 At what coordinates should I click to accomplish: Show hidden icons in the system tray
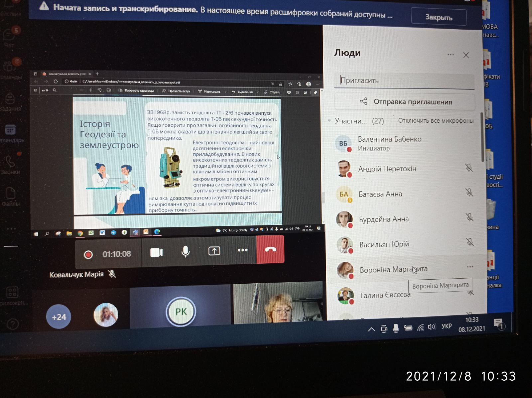[371, 330]
